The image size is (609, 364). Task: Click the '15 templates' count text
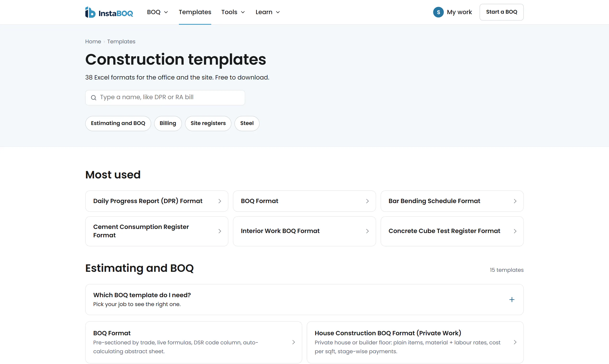[x=506, y=270]
